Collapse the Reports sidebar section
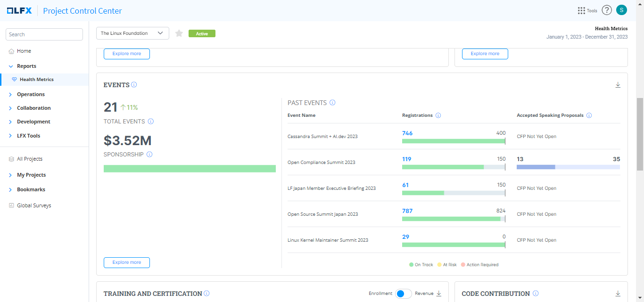Image resolution: width=644 pixels, height=302 pixels. [11, 66]
